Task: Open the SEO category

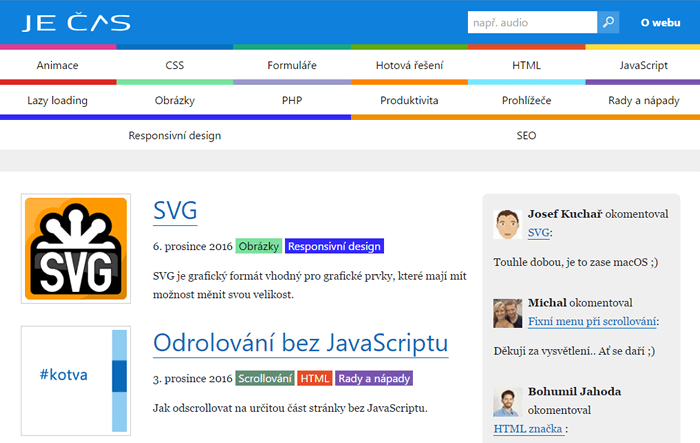Action: pos(526,135)
